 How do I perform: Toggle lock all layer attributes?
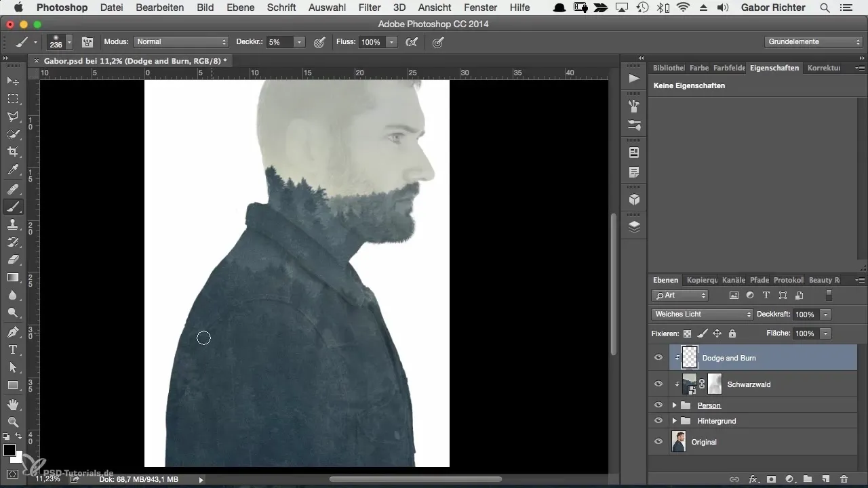click(732, 333)
